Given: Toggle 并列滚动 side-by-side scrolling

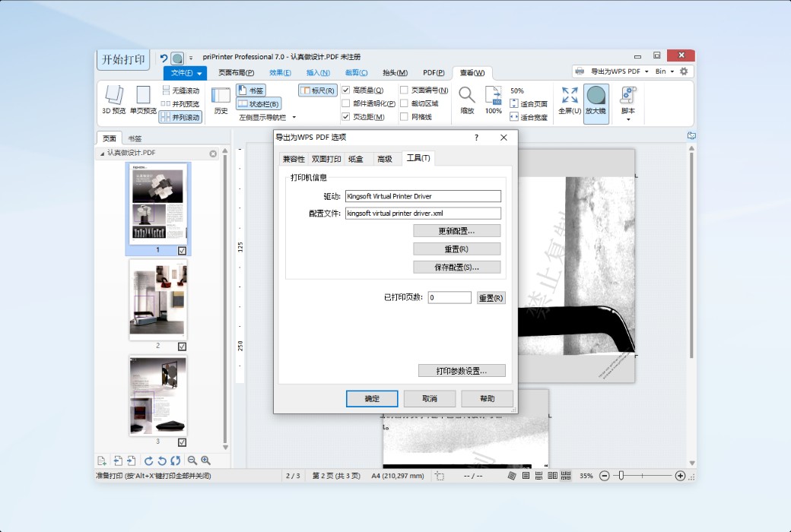Looking at the screenshot, I should click(x=180, y=117).
